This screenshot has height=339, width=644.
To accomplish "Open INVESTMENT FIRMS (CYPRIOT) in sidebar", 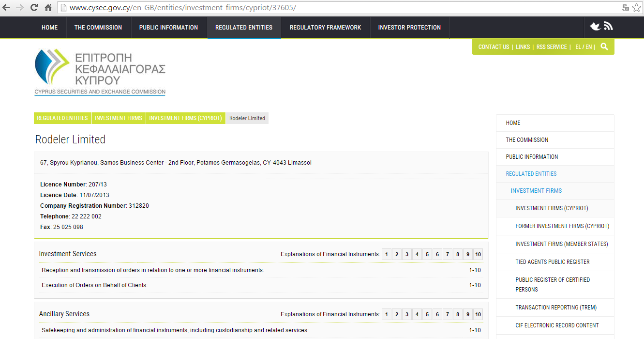I will point(555,208).
